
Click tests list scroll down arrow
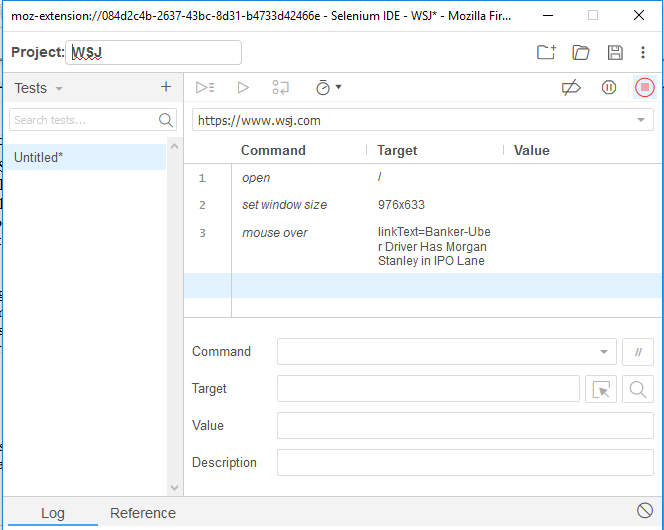pos(174,488)
